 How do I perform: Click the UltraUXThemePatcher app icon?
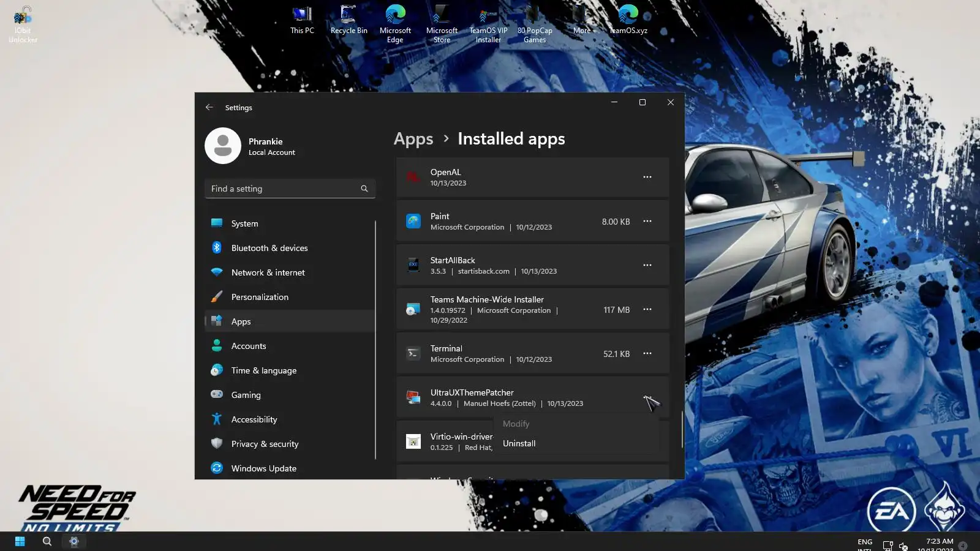coord(413,397)
